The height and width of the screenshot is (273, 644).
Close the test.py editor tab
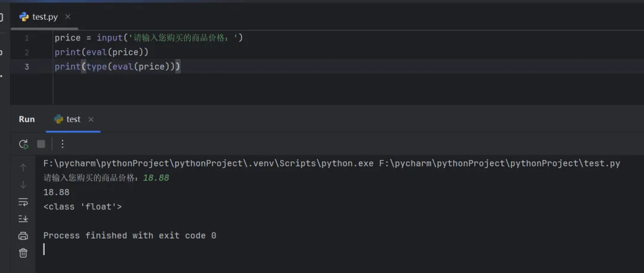click(x=67, y=17)
